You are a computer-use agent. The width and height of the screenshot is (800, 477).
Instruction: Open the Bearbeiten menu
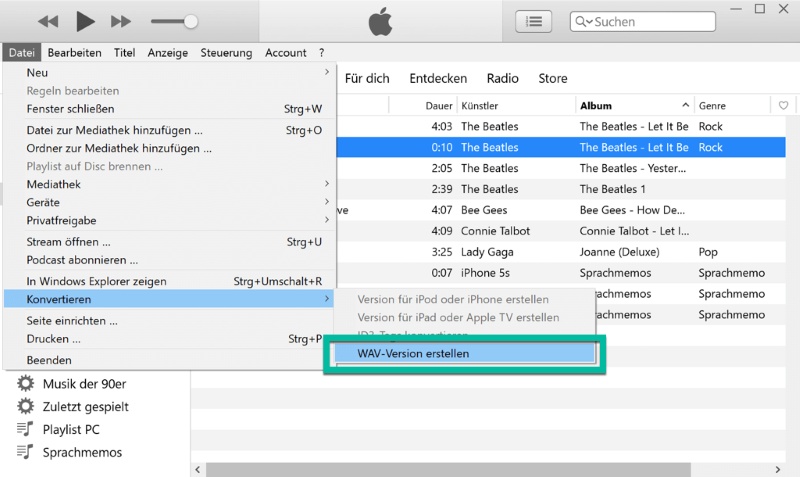(74, 53)
